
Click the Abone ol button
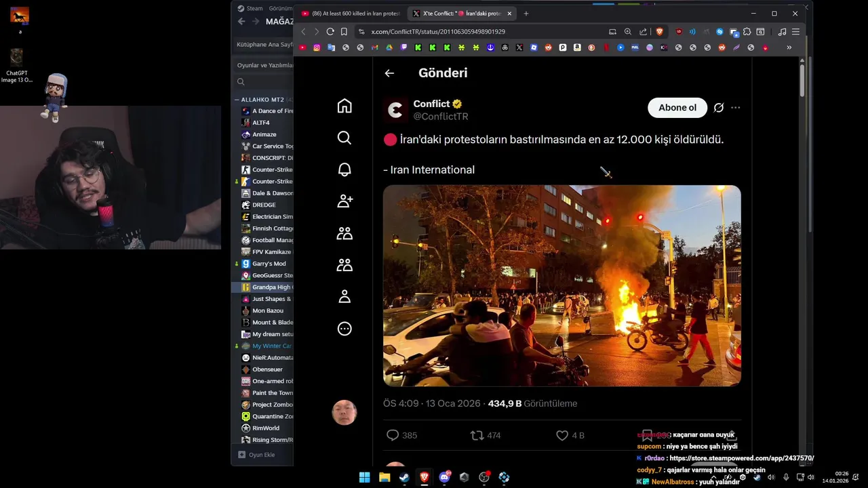tap(677, 108)
